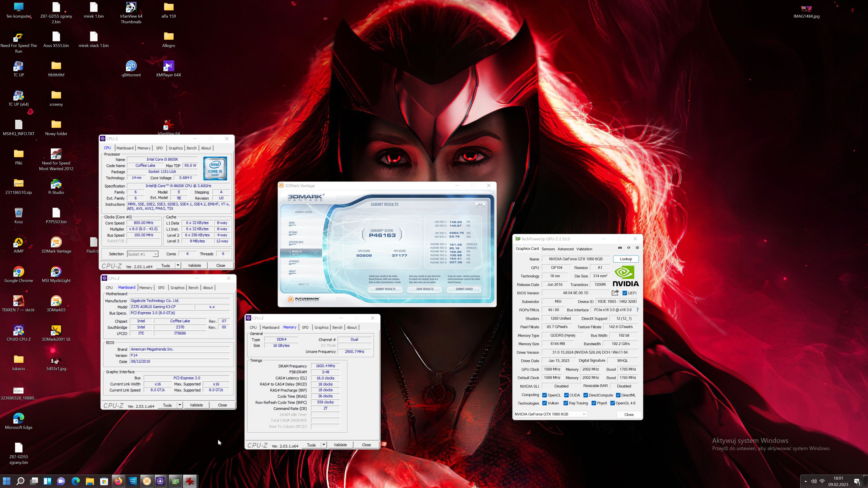Click the volume icon in system tray
Screen dimensions: 868x488
click(814, 481)
